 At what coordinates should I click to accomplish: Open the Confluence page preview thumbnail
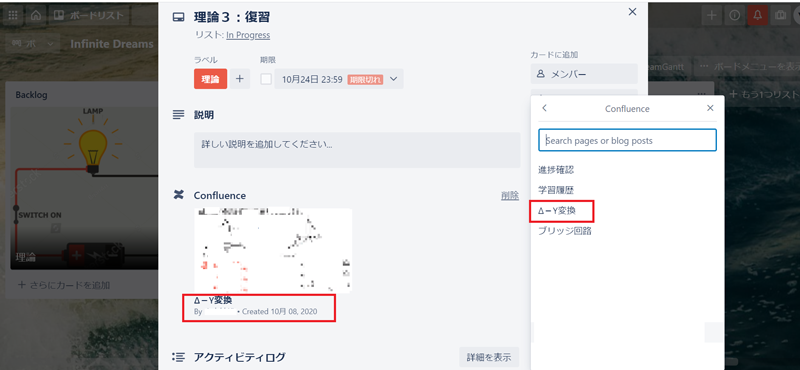pos(273,250)
